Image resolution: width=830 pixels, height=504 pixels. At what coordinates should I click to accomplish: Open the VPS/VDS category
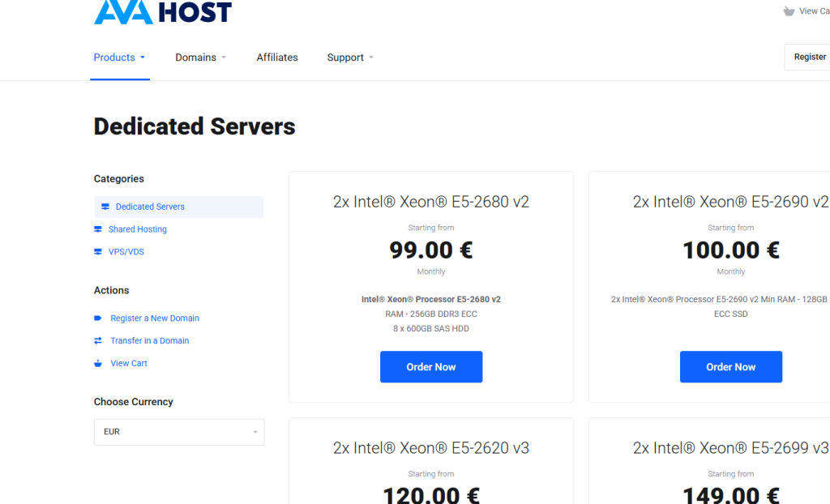coord(126,252)
